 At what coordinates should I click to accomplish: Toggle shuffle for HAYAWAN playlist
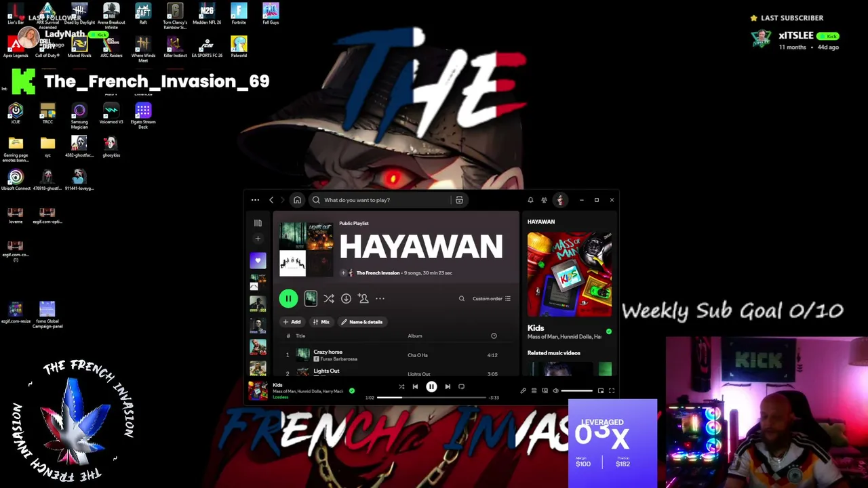coord(329,298)
